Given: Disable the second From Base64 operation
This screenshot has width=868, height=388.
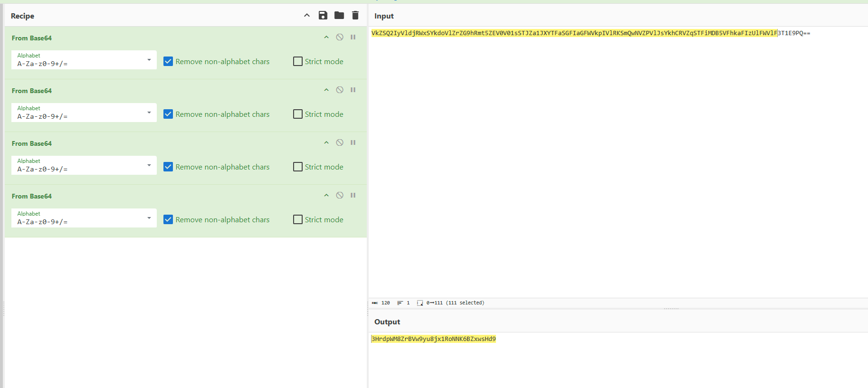Looking at the screenshot, I should (x=340, y=90).
